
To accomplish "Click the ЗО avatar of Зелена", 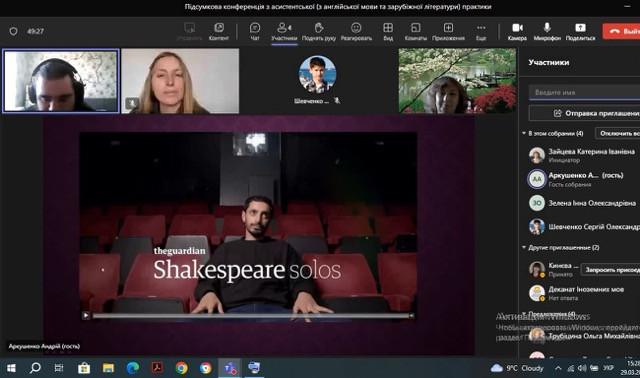I will 537,203.
